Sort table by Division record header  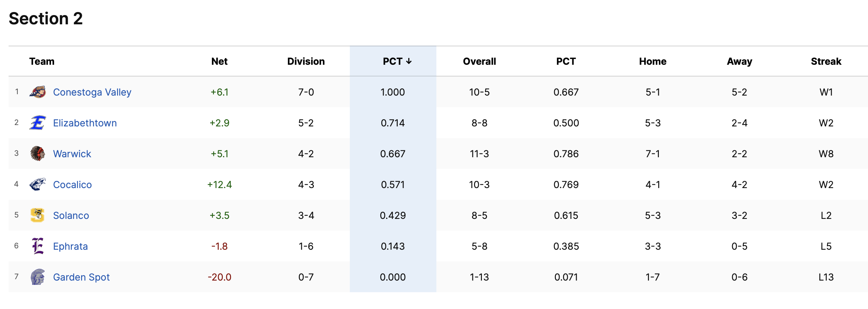point(306,61)
